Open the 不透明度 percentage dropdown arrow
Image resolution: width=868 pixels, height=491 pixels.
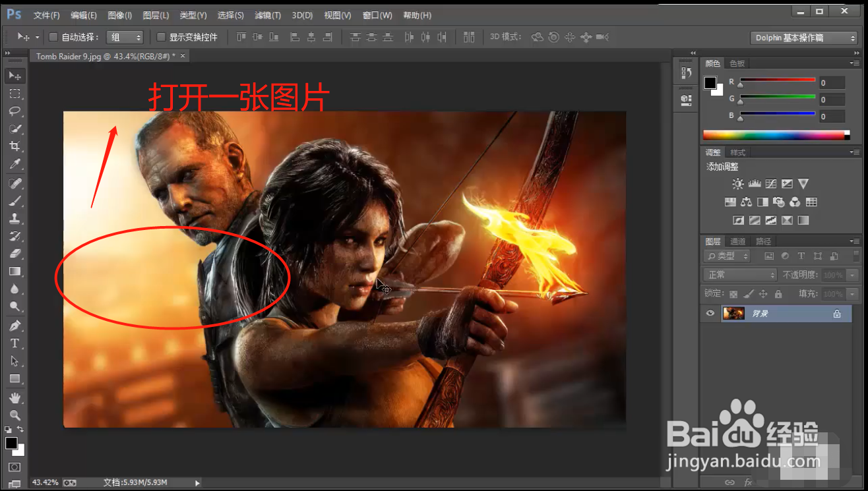[853, 275]
